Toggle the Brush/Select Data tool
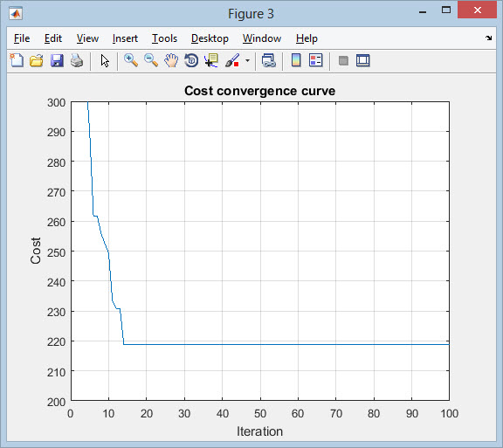This screenshot has width=503, height=448. pyautogui.click(x=232, y=60)
